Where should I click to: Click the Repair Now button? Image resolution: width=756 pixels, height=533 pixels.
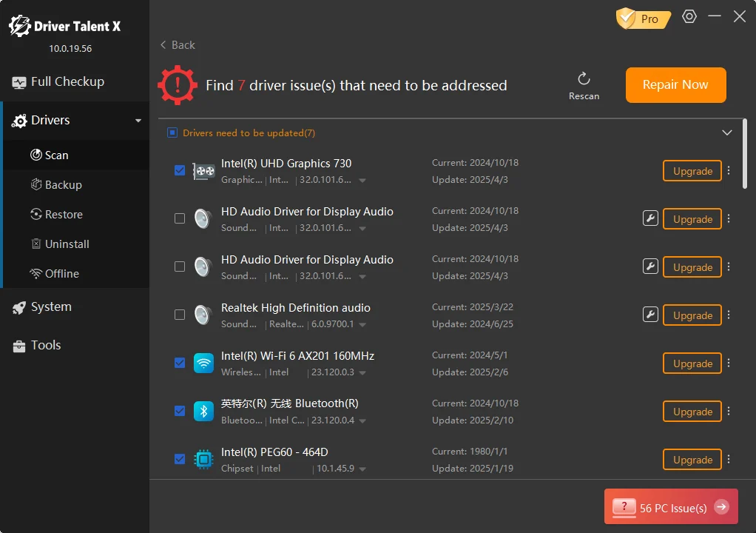675,85
